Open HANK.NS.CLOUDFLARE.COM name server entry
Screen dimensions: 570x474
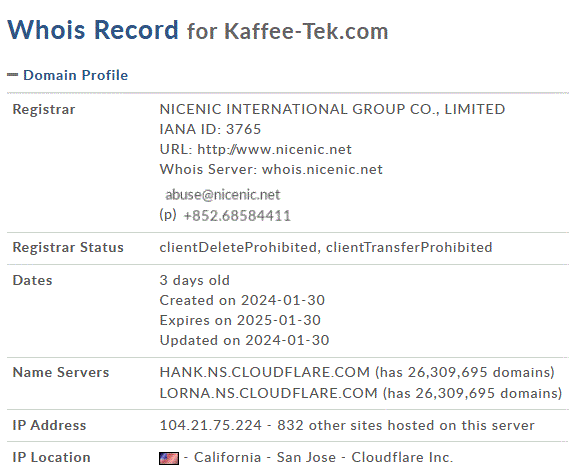[x=265, y=372]
